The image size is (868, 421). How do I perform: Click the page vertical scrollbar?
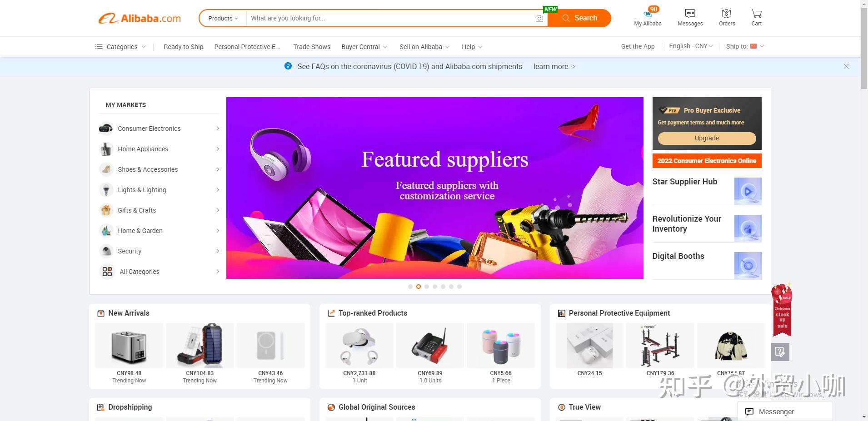864,48
